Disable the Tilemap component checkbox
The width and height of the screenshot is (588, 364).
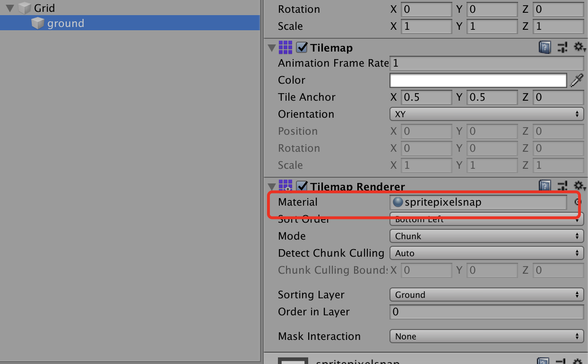(x=302, y=47)
